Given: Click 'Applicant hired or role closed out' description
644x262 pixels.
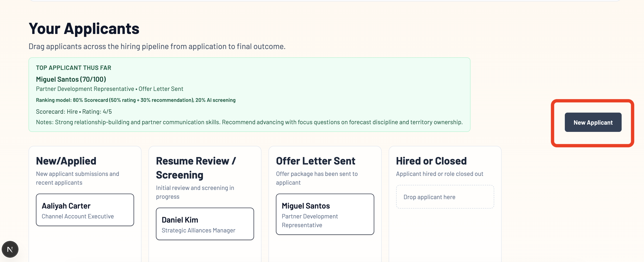Looking at the screenshot, I should click(x=439, y=174).
